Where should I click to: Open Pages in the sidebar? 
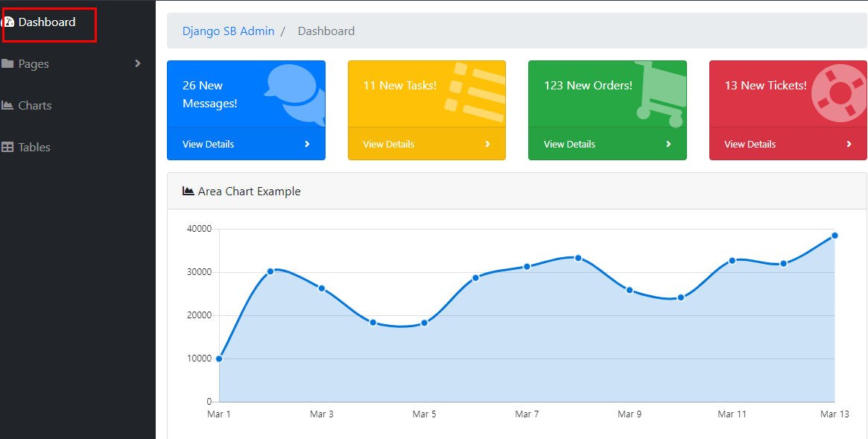[34, 63]
